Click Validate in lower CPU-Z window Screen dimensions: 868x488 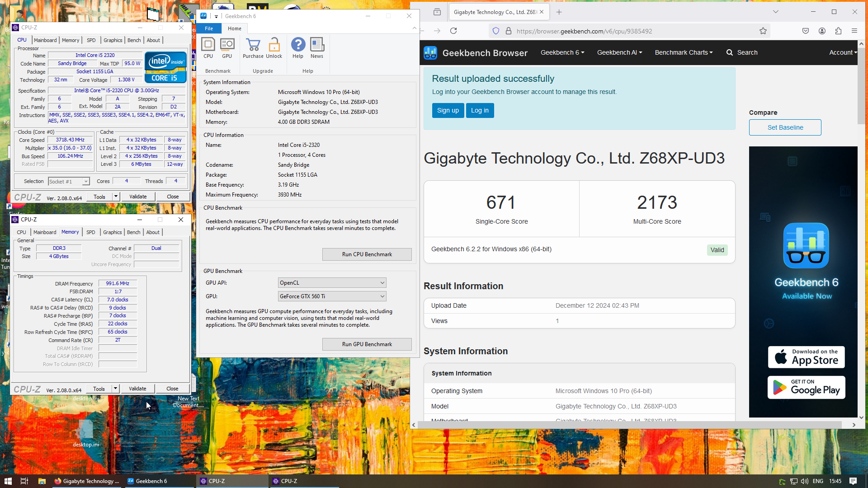pos(137,389)
